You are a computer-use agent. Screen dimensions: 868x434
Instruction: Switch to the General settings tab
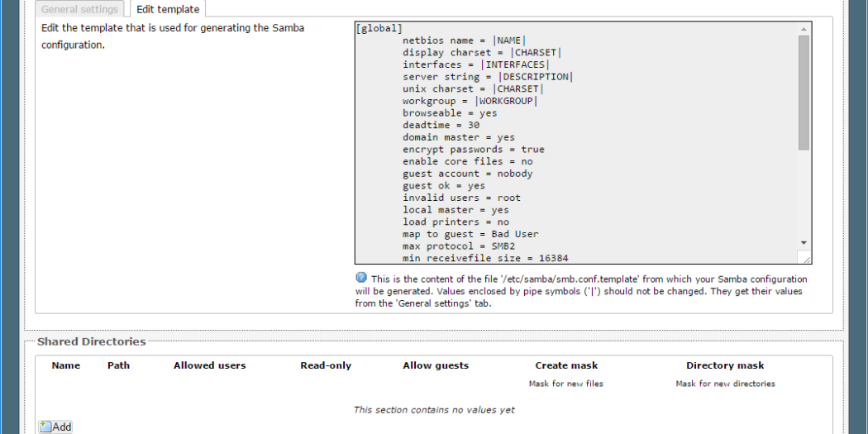[79, 9]
